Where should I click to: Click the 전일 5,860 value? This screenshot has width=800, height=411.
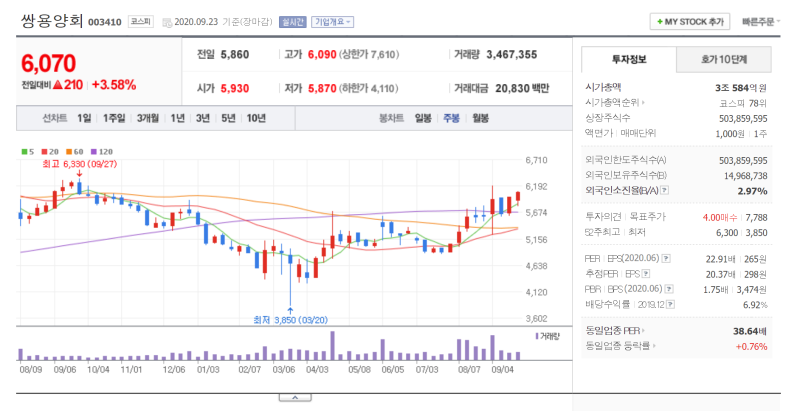tap(235, 55)
